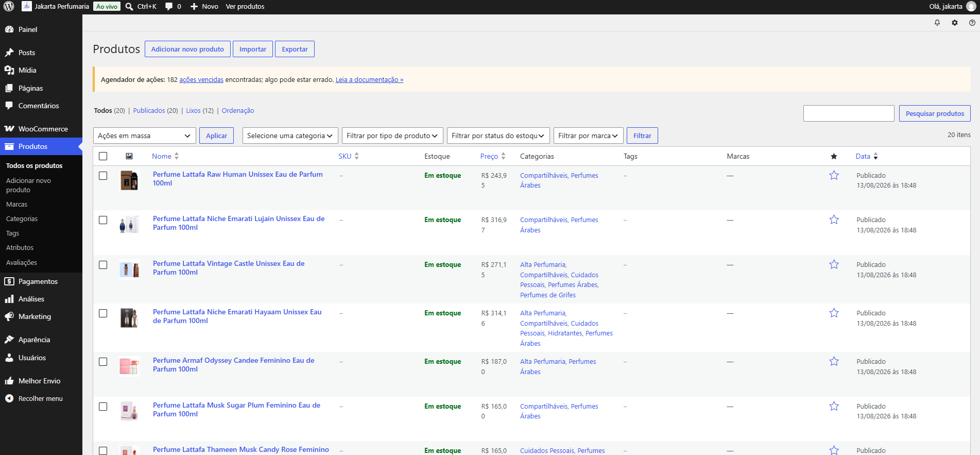Image resolution: width=980 pixels, height=455 pixels.
Task: Sort by the featured star column header
Action: [x=834, y=156]
